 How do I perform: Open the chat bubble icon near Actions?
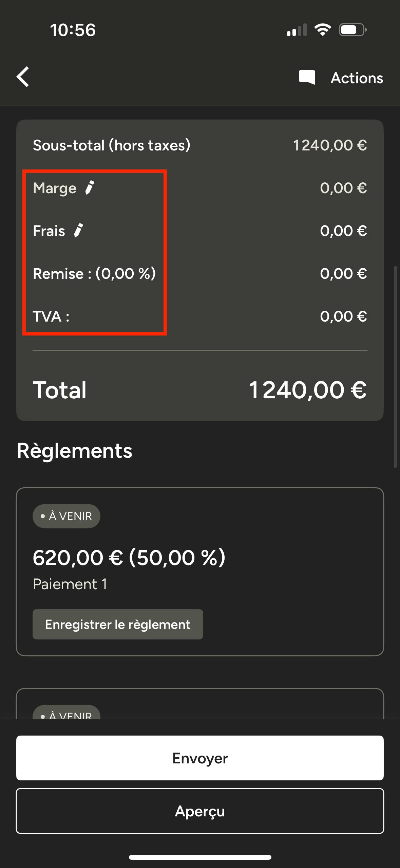tap(307, 78)
